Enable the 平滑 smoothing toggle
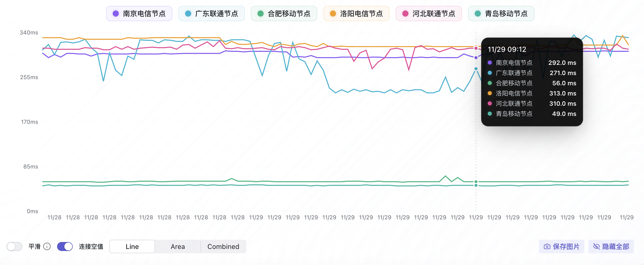The height and width of the screenshot is (265, 644). [x=14, y=246]
